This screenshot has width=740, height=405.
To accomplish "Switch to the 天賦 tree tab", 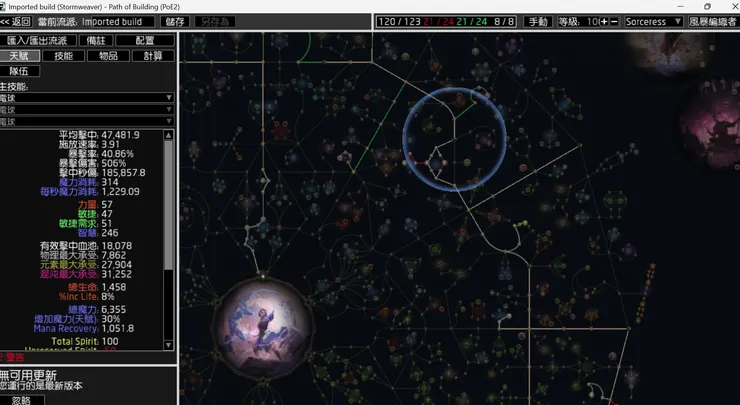I will coord(19,56).
